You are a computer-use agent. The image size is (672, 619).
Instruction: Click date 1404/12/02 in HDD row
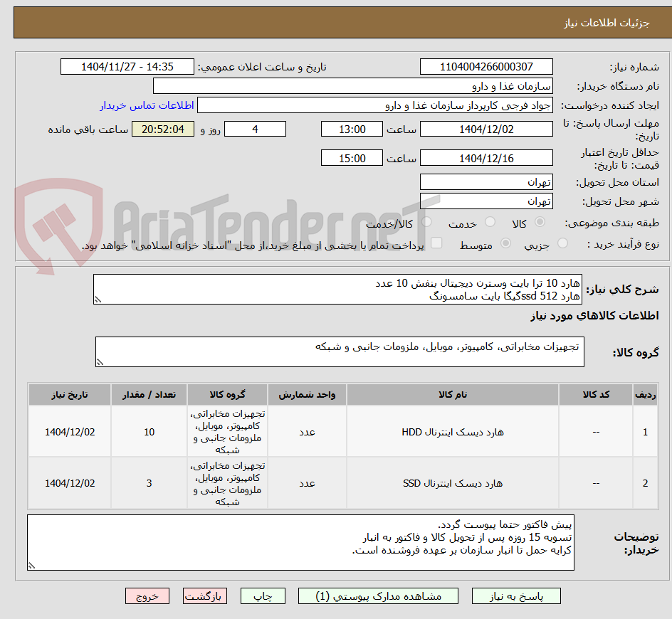(x=70, y=432)
